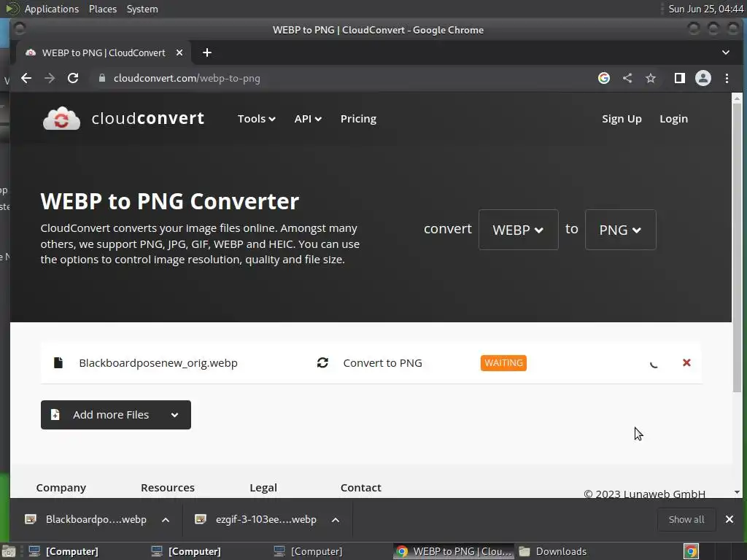Screen dimensions: 747x560
Task: Click the Show all downloads button
Action: 686,519
